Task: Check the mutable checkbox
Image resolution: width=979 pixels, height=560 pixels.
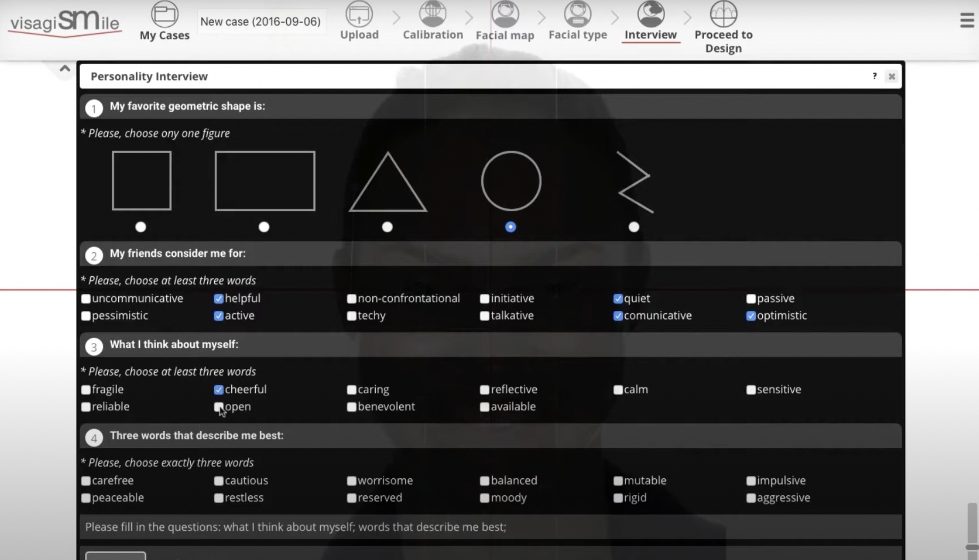Action: pyautogui.click(x=618, y=481)
